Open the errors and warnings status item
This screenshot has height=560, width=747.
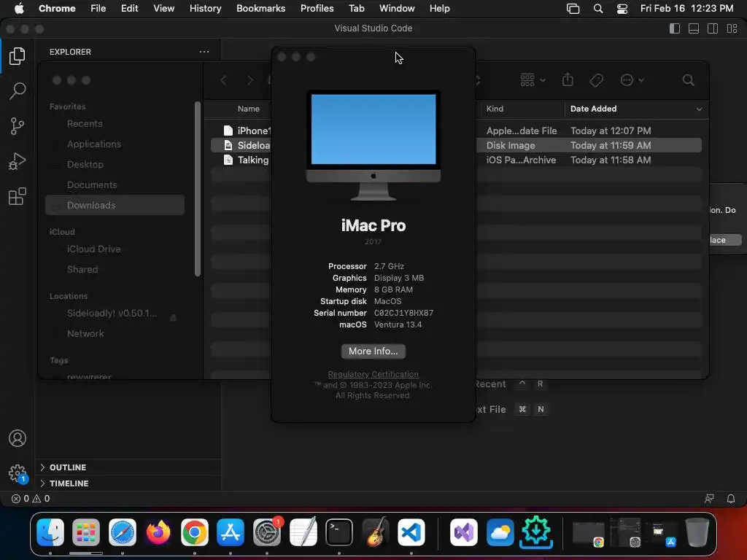click(x=31, y=499)
